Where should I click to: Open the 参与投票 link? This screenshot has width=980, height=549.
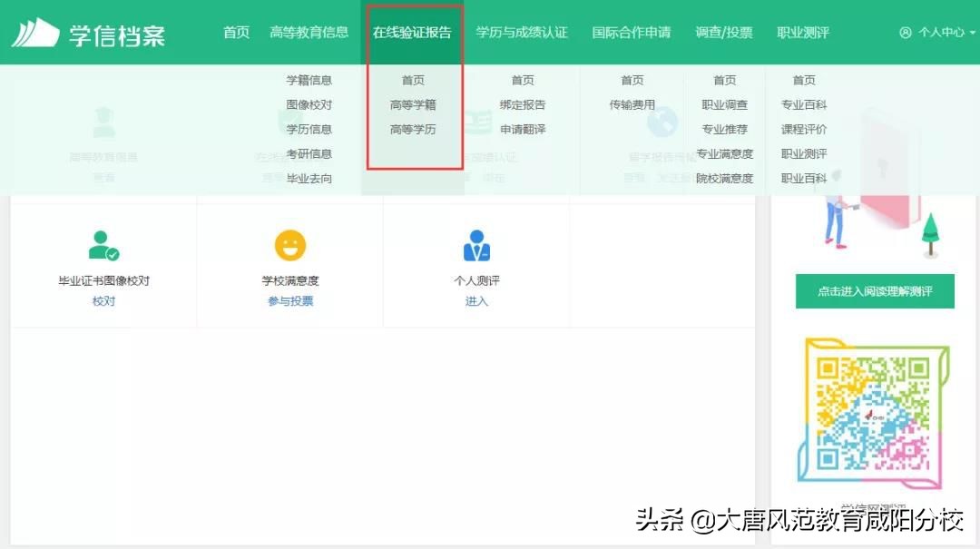(289, 299)
